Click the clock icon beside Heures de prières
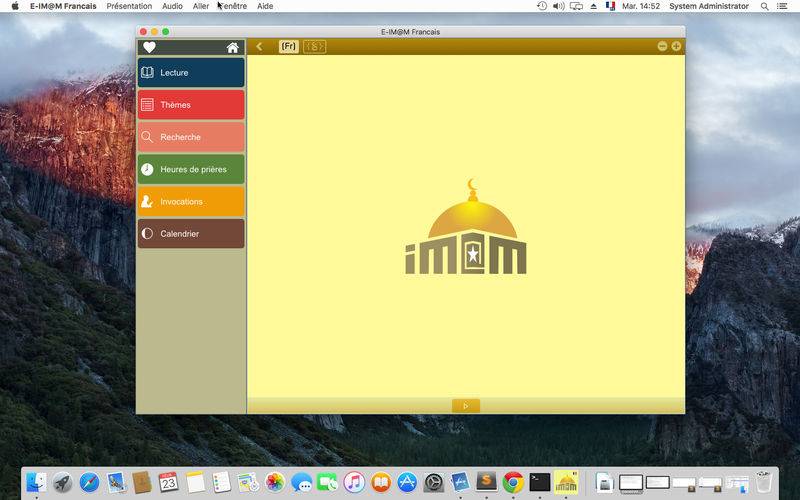800x500 pixels. point(147,169)
